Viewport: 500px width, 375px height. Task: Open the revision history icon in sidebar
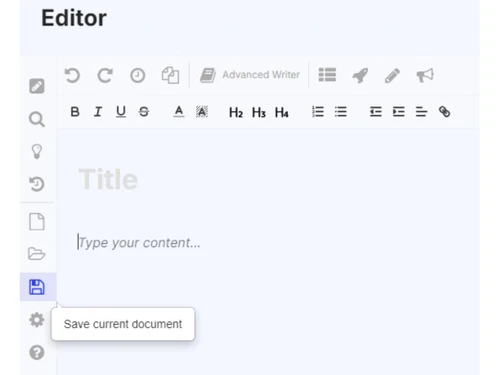[x=37, y=184]
